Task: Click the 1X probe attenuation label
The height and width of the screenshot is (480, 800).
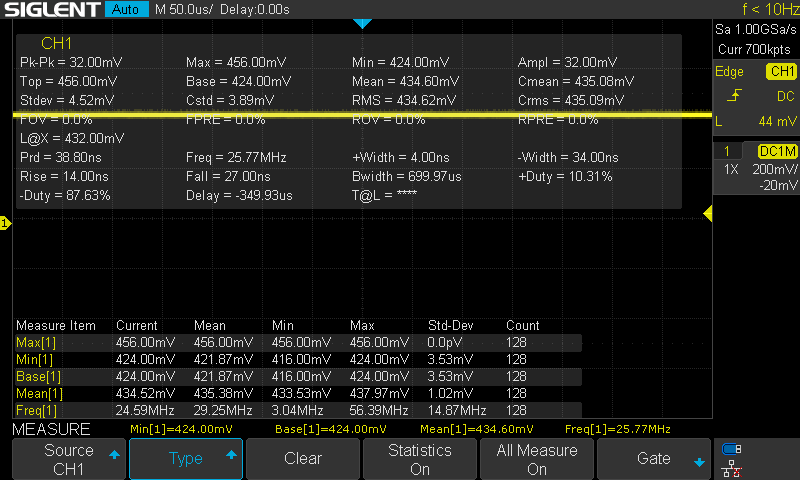Action: pyautogui.click(x=731, y=169)
